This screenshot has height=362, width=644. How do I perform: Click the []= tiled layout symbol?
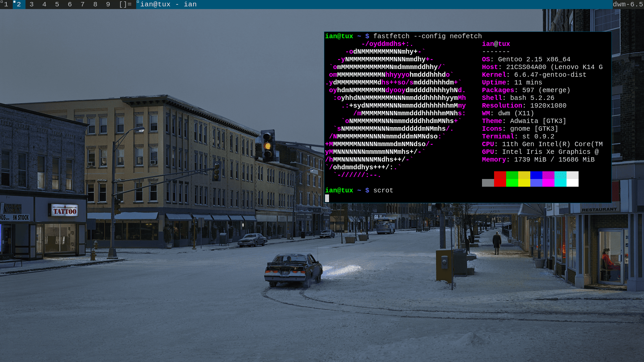click(125, 4)
